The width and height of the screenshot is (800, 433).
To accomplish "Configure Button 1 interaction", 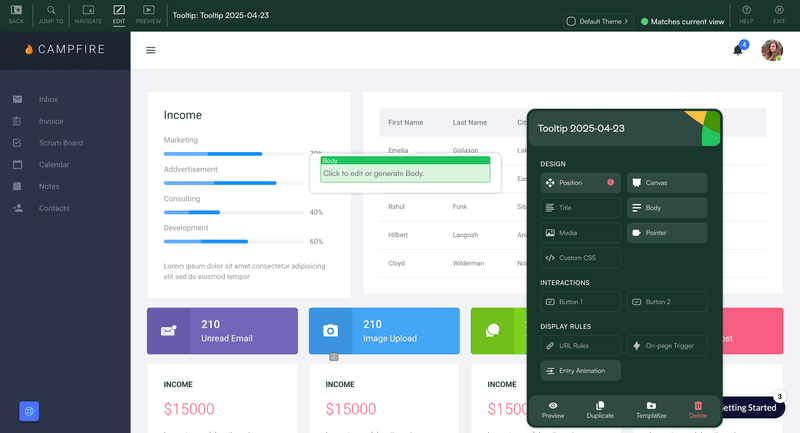I will (580, 302).
